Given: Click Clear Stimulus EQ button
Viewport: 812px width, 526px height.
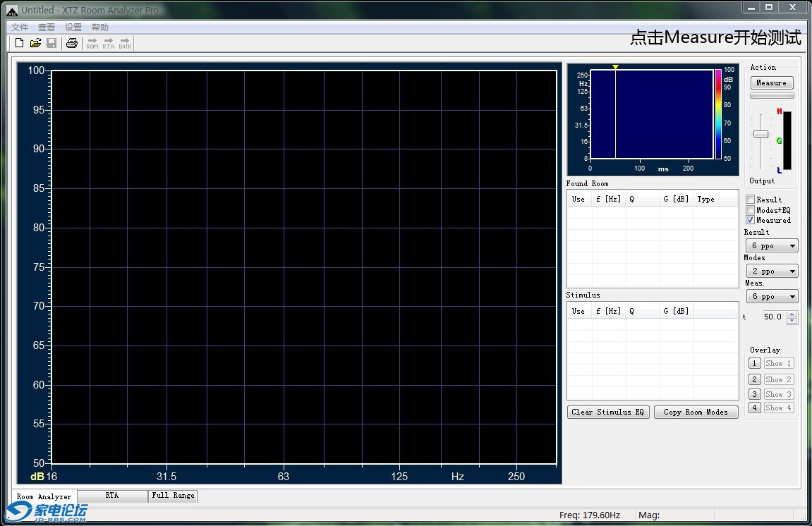Looking at the screenshot, I should click(608, 412).
